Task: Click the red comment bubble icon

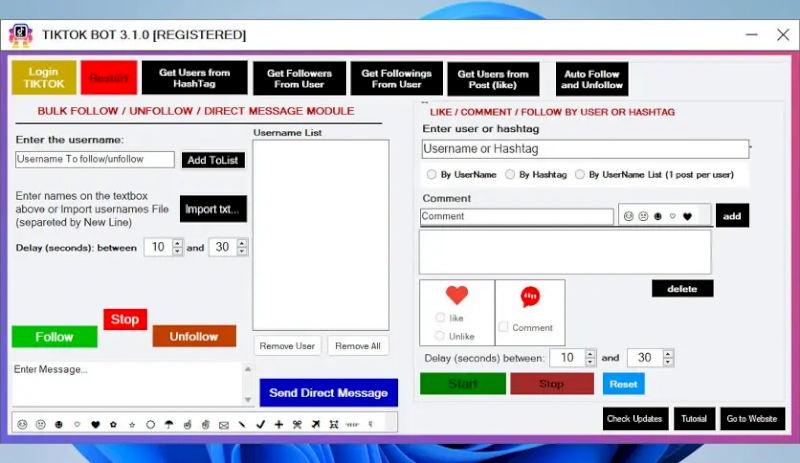Action: (530, 297)
